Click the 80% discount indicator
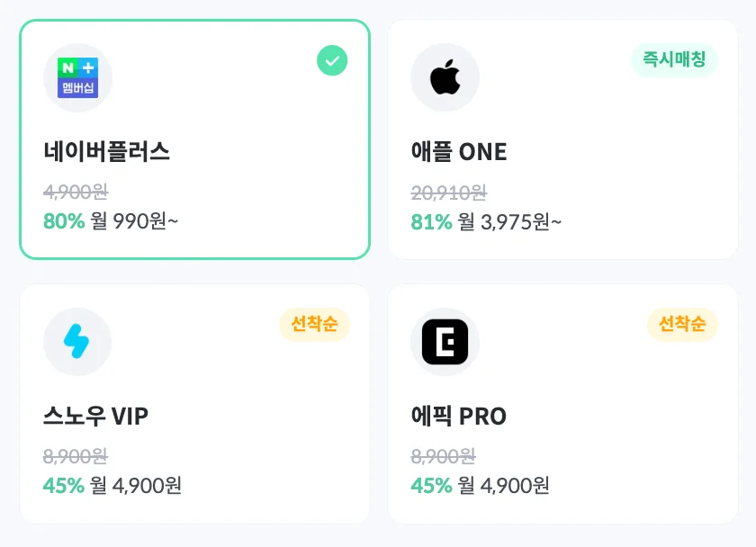 click(x=63, y=221)
